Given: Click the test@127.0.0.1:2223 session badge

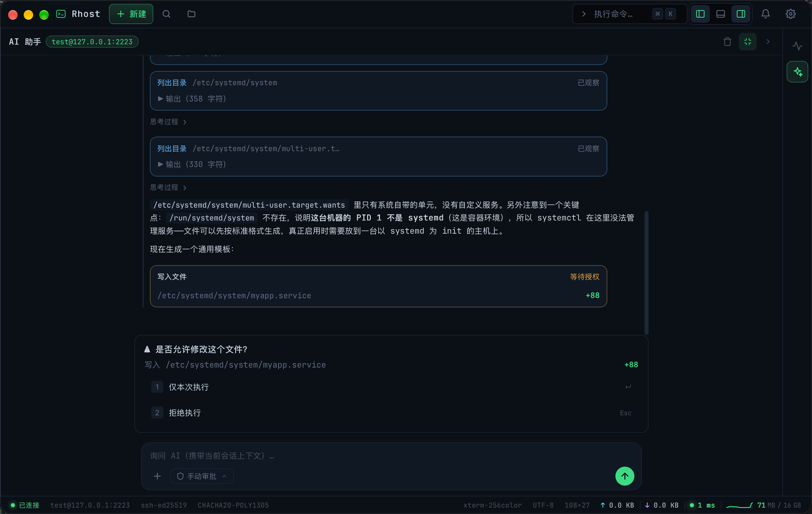Looking at the screenshot, I should pyautogui.click(x=92, y=42).
